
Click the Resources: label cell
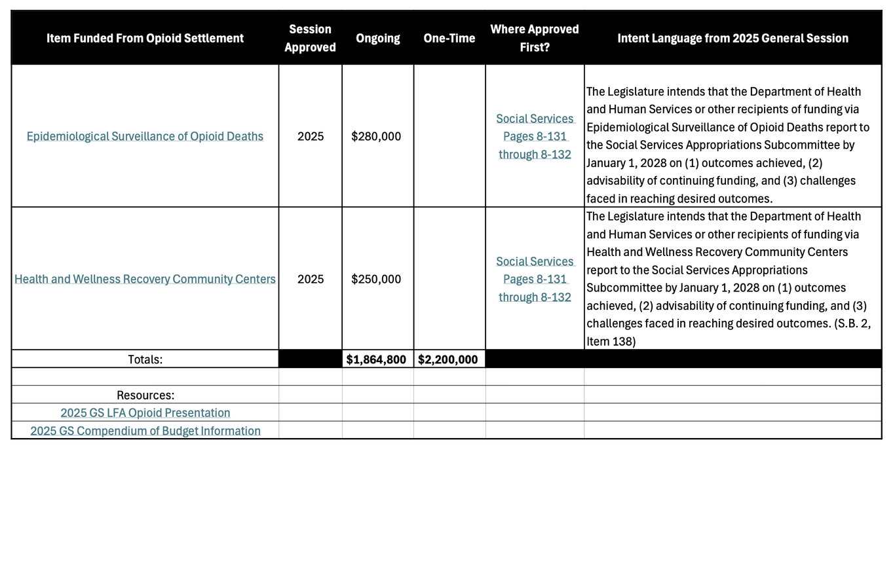145,395
